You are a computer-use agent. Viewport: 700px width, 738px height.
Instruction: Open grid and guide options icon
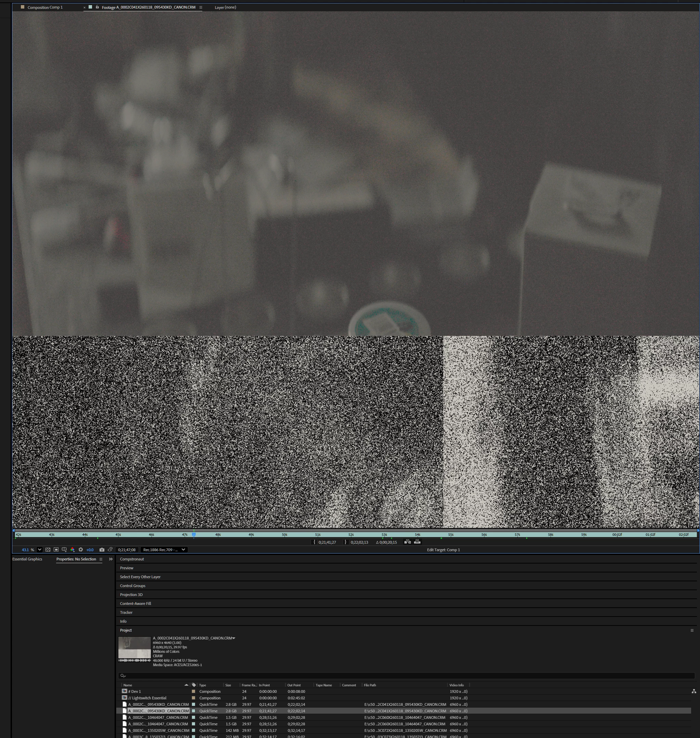click(x=64, y=549)
